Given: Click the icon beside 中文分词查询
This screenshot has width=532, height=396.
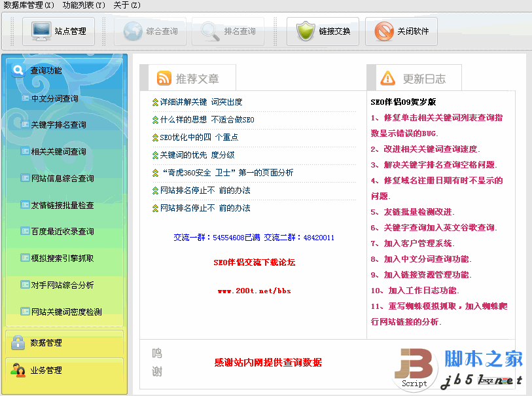Looking at the screenshot, I should [25, 98].
